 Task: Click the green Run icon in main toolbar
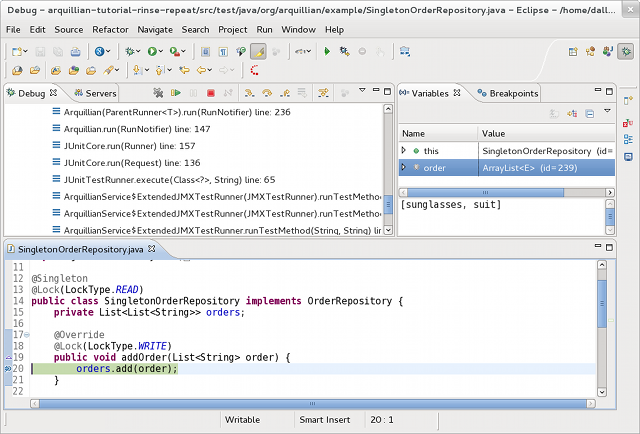154,50
